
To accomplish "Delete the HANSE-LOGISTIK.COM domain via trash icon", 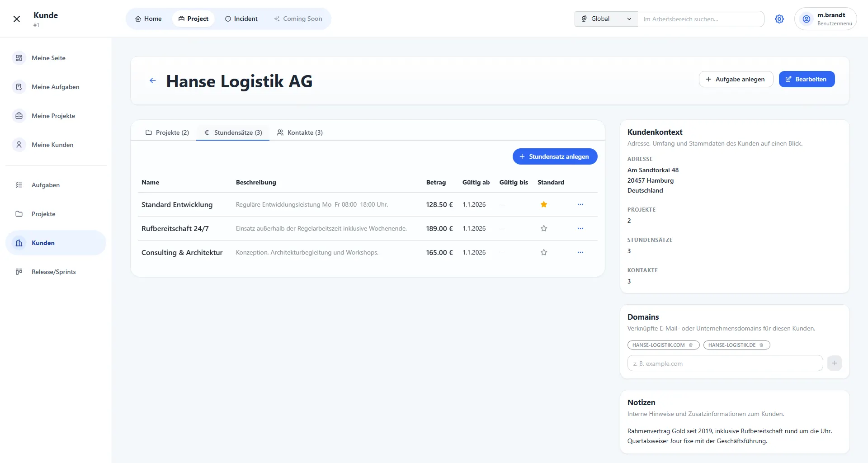I will point(691,345).
